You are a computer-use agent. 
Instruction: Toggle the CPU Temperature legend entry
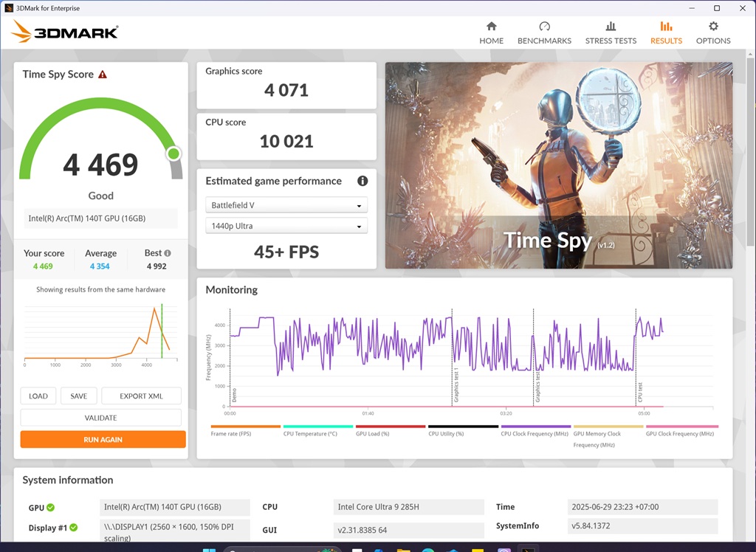[317, 430]
